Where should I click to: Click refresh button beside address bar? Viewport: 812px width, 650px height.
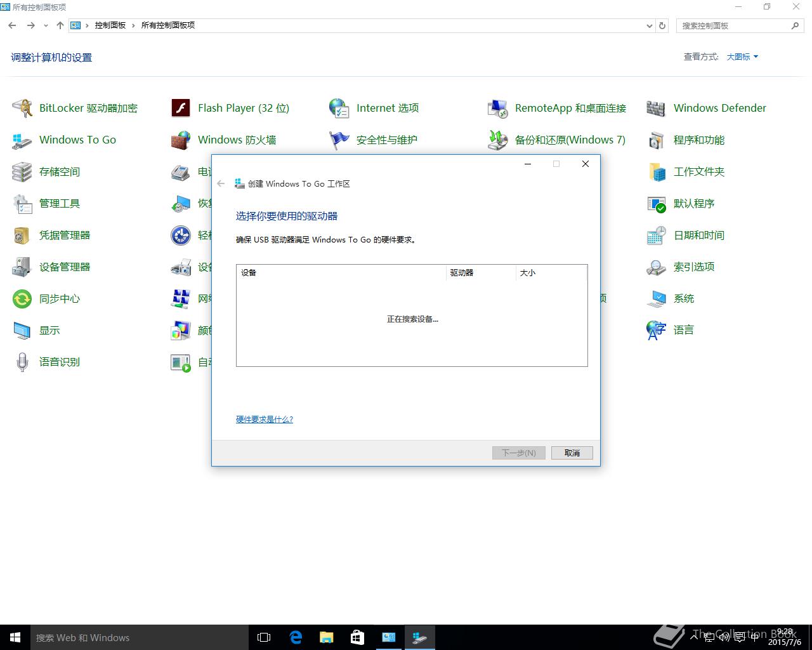coord(662,25)
